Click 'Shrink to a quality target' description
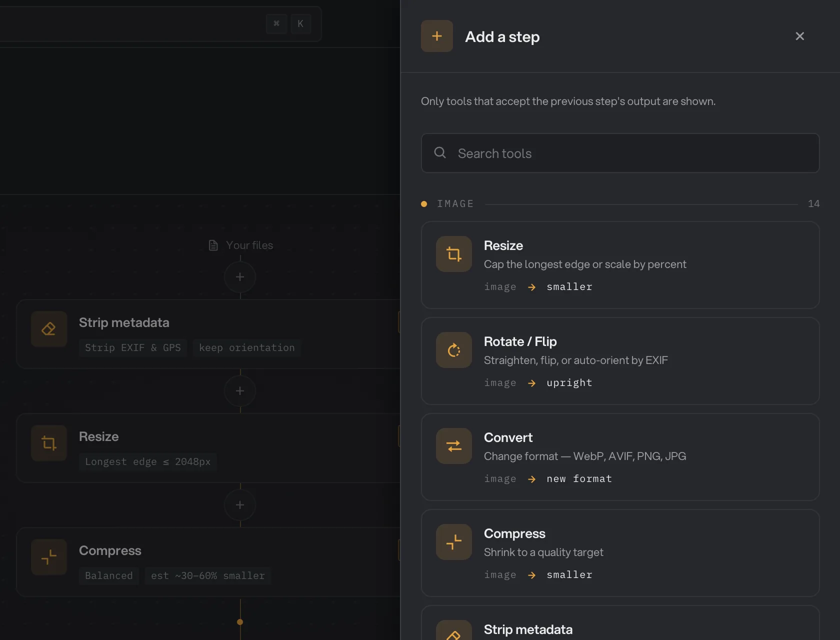Viewport: 840px width, 640px height. (543, 552)
